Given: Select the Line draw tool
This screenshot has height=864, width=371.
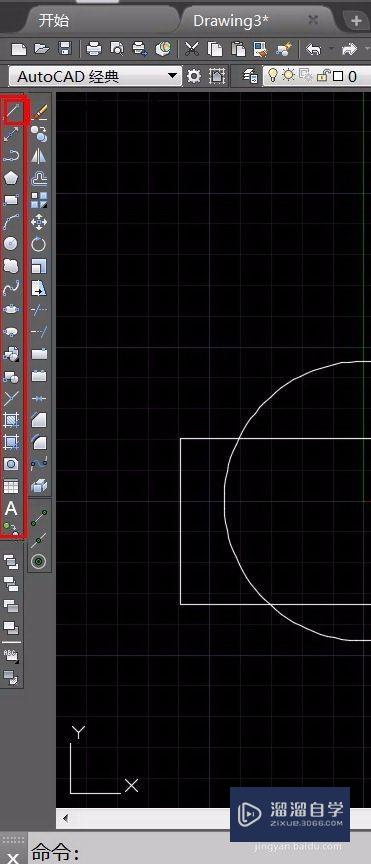Looking at the screenshot, I should tap(12, 112).
